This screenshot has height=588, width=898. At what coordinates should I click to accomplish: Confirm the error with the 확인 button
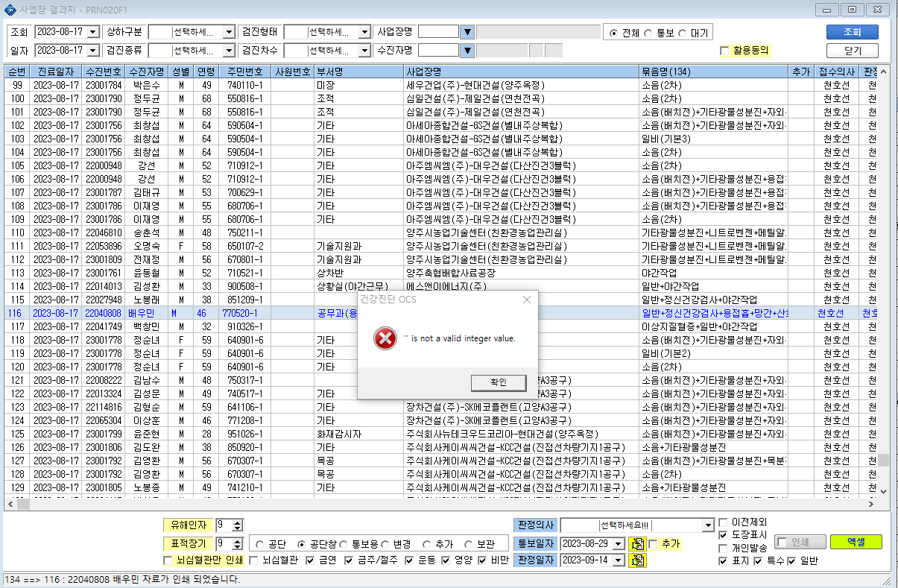coord(498,382)
